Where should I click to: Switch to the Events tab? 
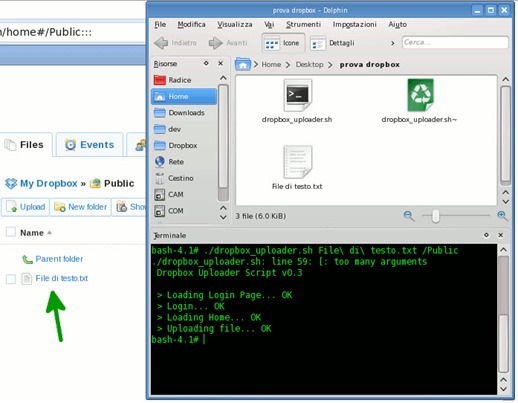tap(89, 145)
